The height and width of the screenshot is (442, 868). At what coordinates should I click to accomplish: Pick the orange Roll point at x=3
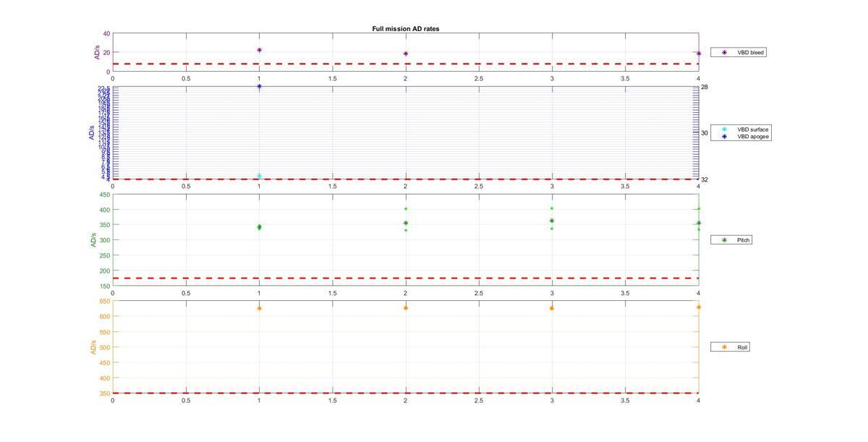point(552,308)
